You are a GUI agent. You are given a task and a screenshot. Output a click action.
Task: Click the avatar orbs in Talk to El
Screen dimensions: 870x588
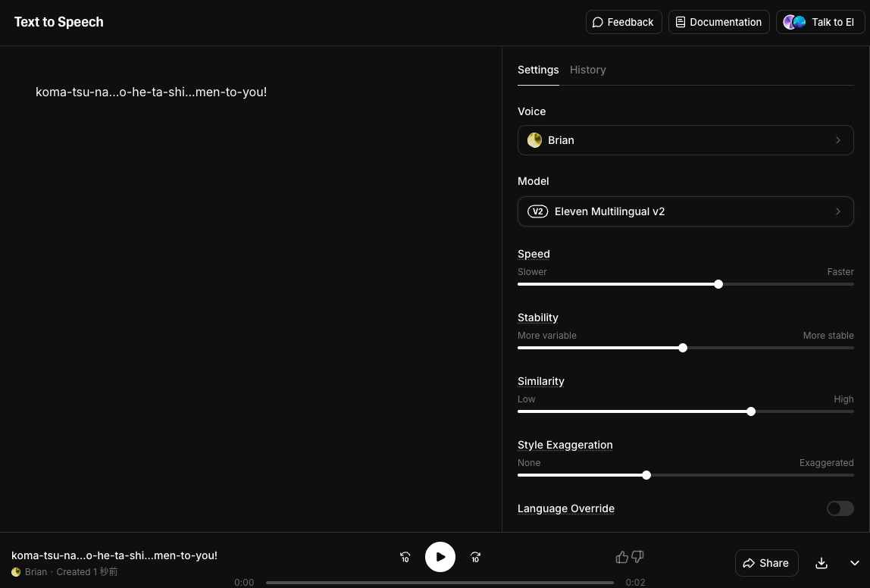click(x=794, y=22)
